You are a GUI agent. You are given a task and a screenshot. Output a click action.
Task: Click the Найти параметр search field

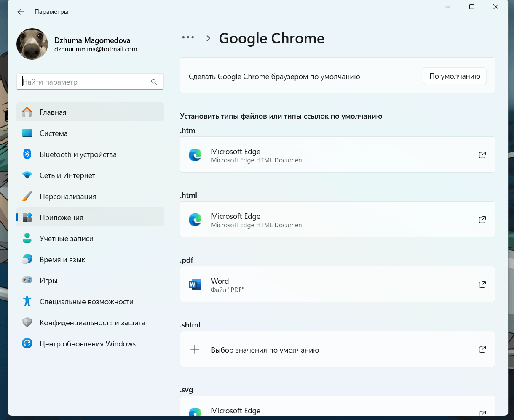click(90, 82)
